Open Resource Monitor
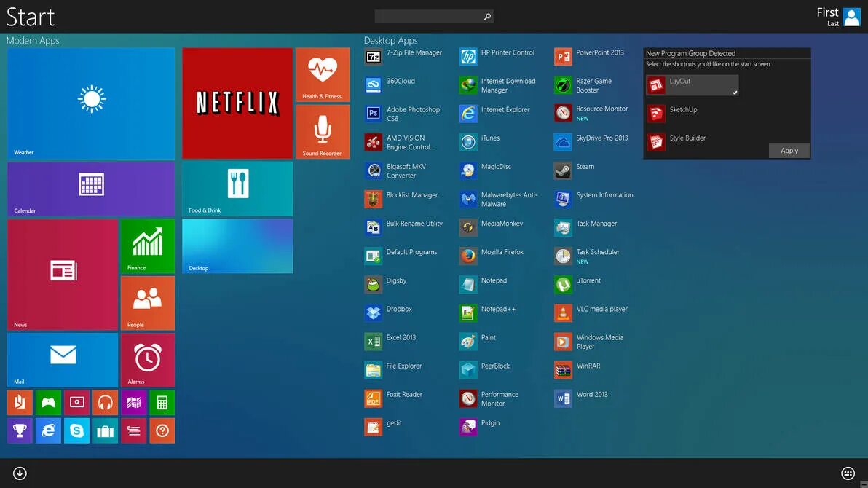 click(592, 114)
